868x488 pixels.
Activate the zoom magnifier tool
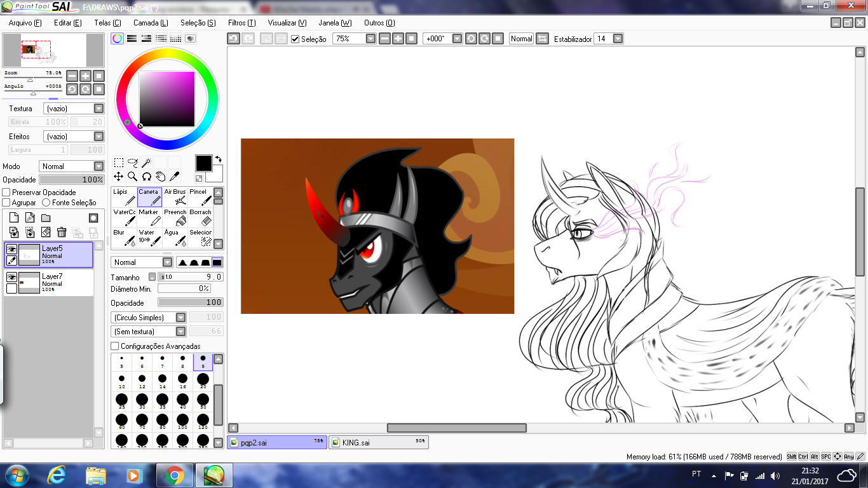(133, 177)
